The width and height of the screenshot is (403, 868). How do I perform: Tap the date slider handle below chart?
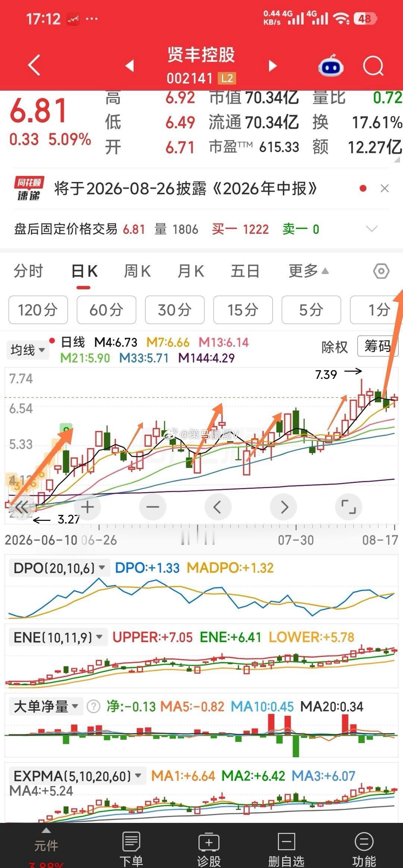coord(198,537)
